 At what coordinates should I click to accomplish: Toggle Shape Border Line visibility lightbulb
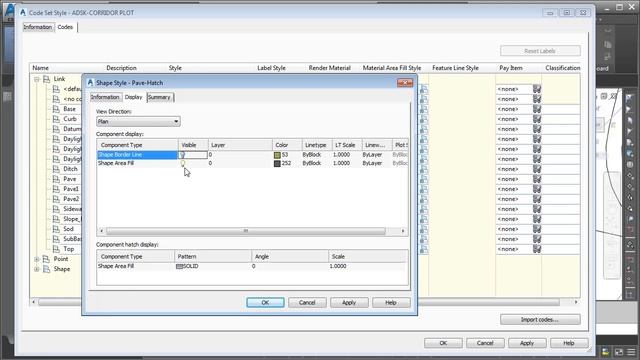click(182, 155)
